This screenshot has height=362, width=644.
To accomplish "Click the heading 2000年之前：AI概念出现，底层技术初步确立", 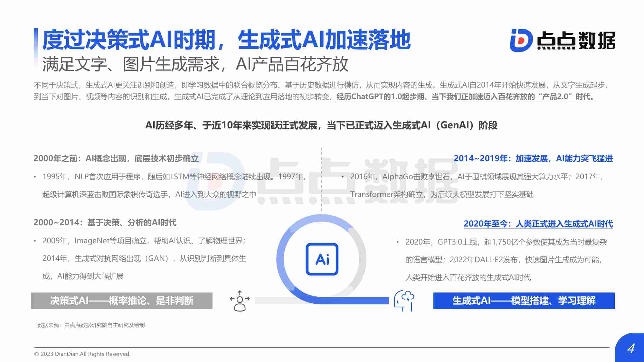I will pyautogui.click(x=116, y=158).
